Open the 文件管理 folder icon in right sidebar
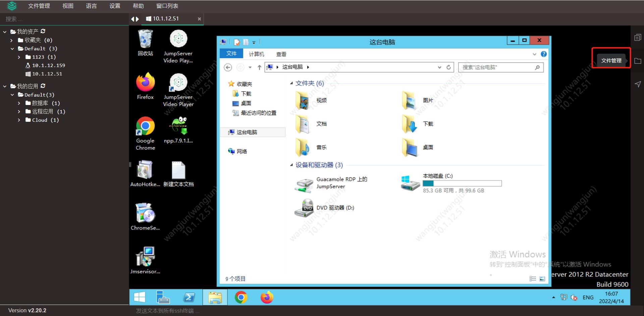 638,61
